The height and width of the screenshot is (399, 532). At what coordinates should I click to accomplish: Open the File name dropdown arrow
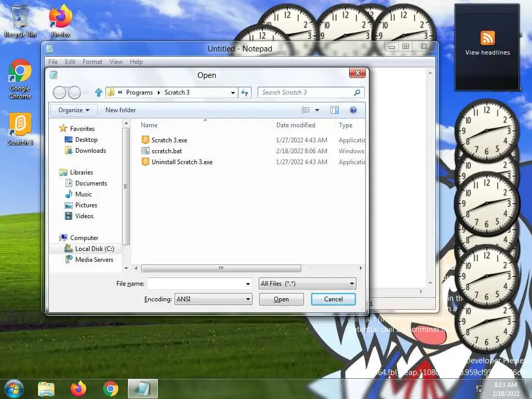point(248,284)
